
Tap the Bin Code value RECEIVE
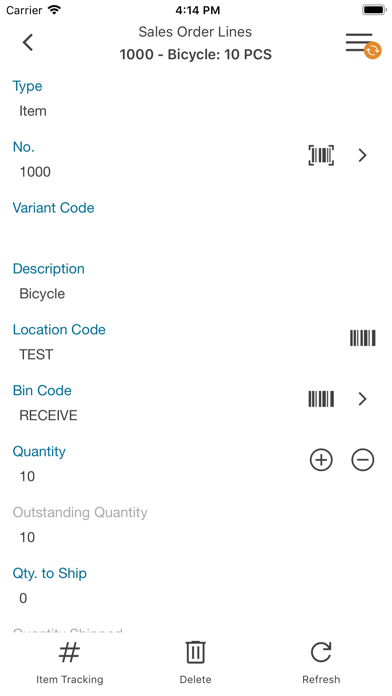pos(48,415)
